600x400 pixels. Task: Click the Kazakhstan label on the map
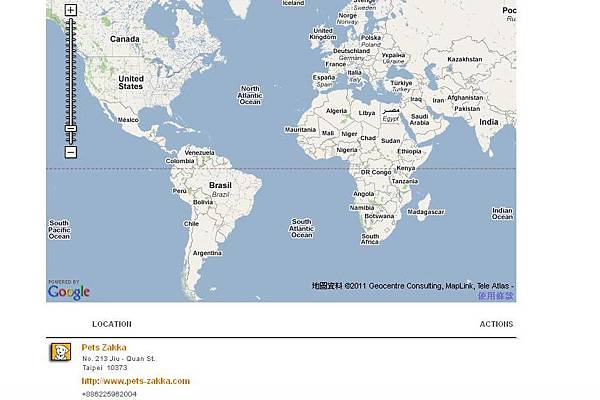(465, 59)
